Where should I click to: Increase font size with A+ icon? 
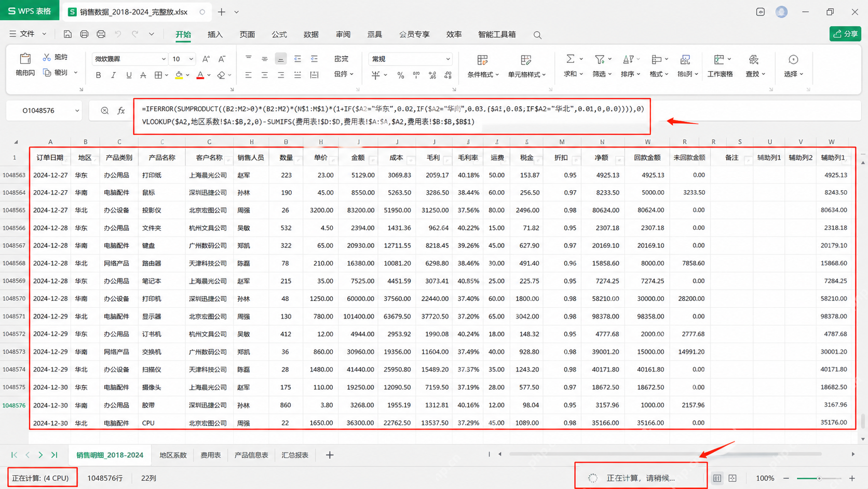206,59
